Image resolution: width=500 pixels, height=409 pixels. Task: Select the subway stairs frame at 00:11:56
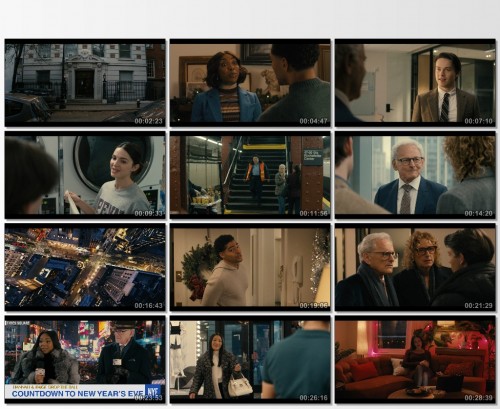[x=250, y=175]
